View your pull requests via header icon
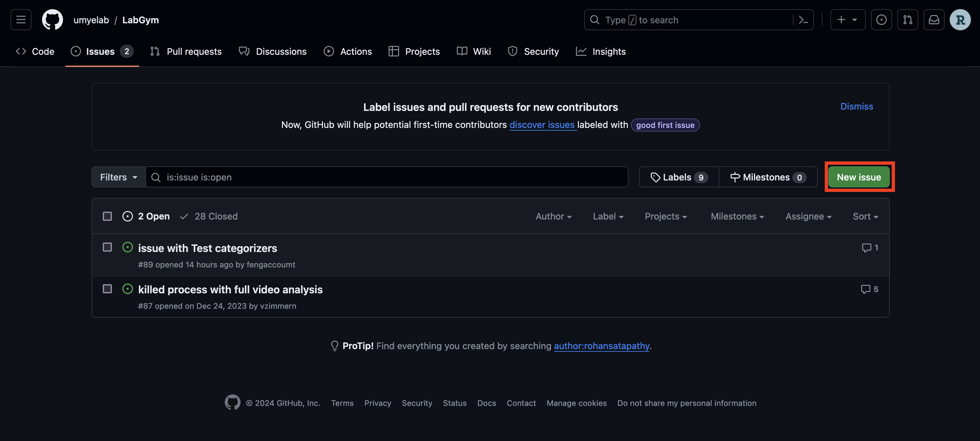 point(907,20)
